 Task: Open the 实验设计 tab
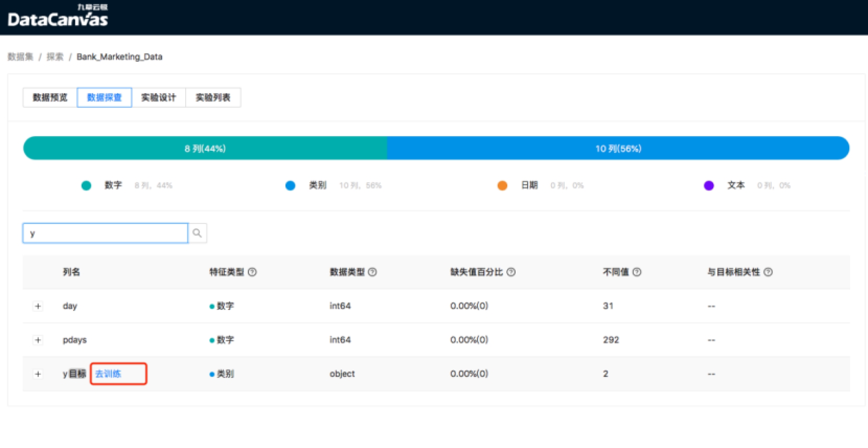coord(159,97)
